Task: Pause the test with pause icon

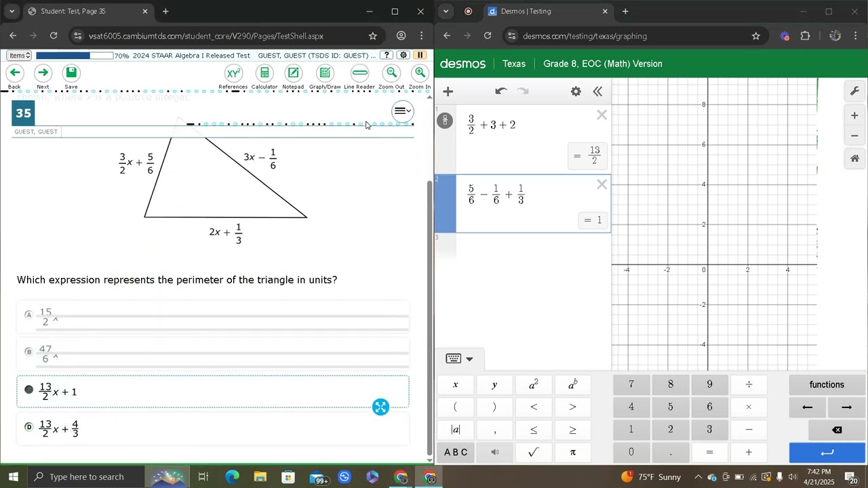Action: pyautogui.click(x=420, y=56)
